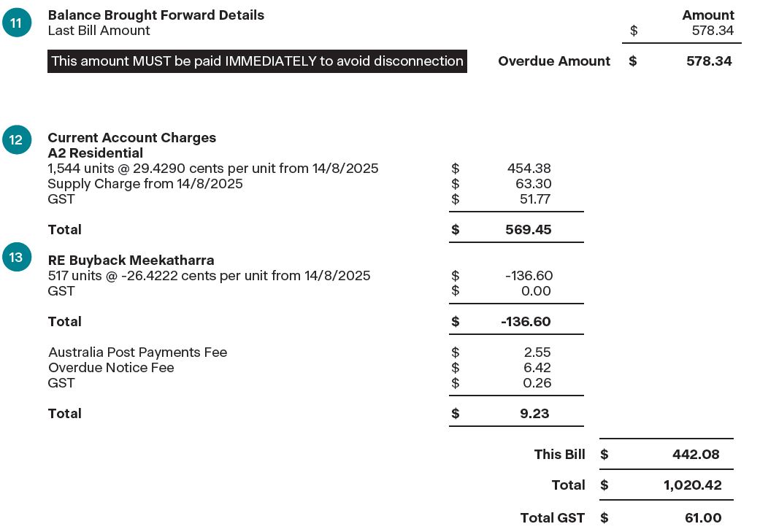Click the buyback total -136.60
Screen dimensions: 760x532
pyautogui.click(x=526, y=322)
